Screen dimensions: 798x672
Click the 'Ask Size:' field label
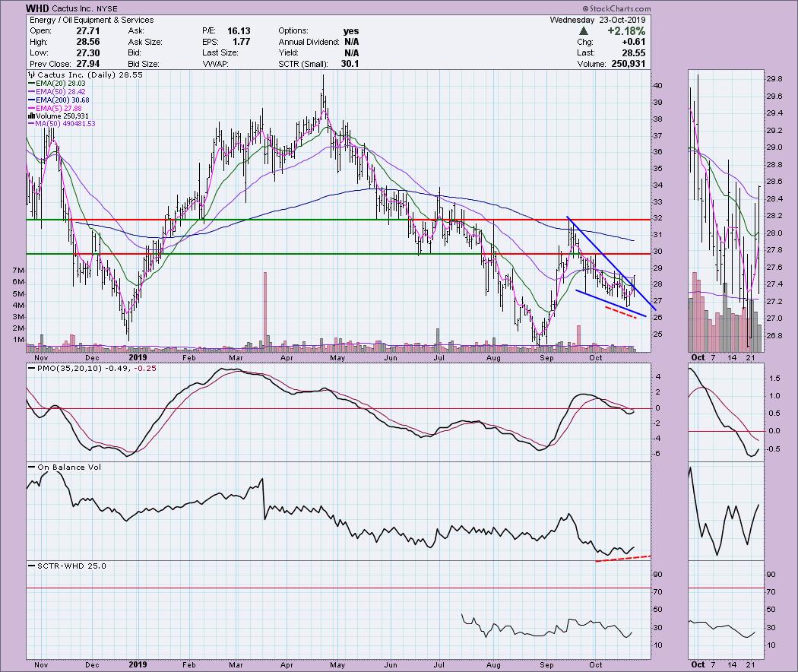pyautogui.click(x=145, y=43)
